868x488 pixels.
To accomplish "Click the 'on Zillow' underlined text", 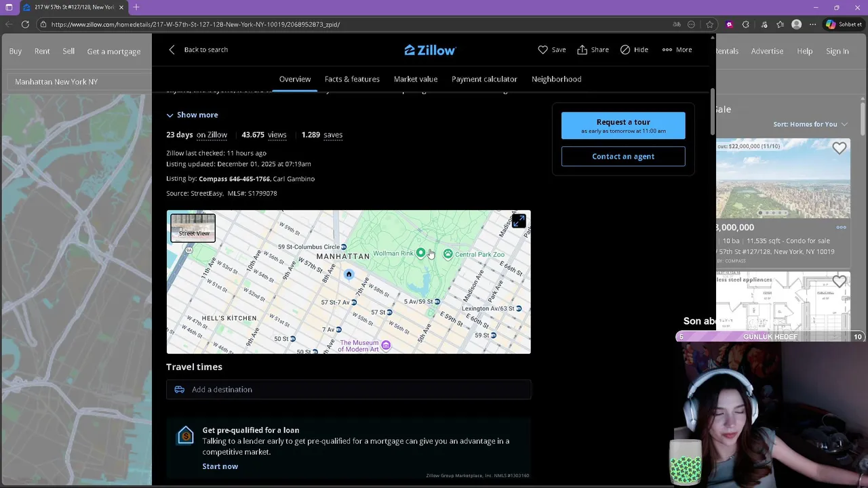I will click(212, 135).
